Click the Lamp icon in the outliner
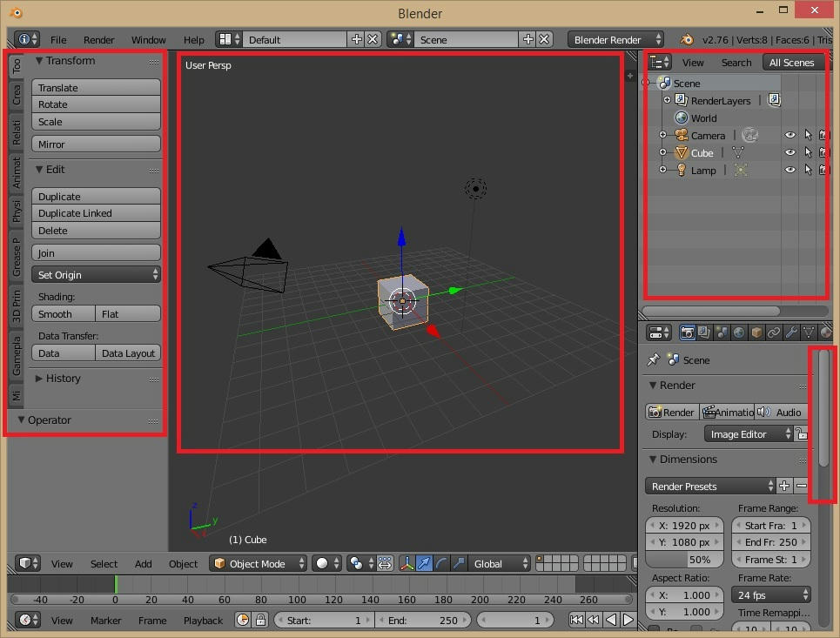 [682, 171]
